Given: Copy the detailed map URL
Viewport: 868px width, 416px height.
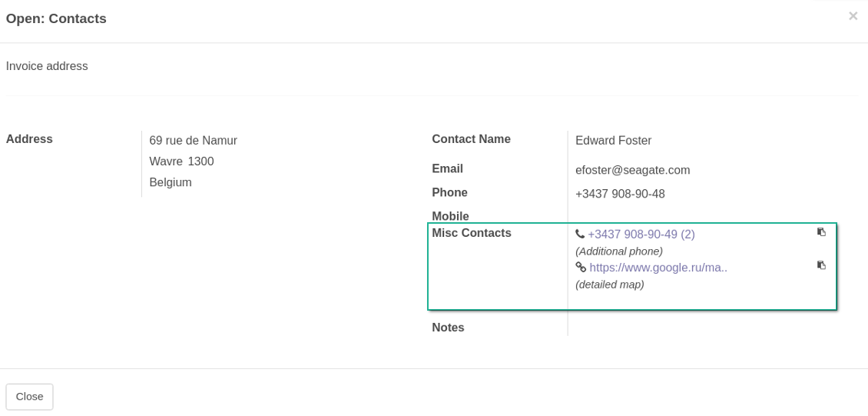Looking at the screenshot, I should tap(821, 265).
